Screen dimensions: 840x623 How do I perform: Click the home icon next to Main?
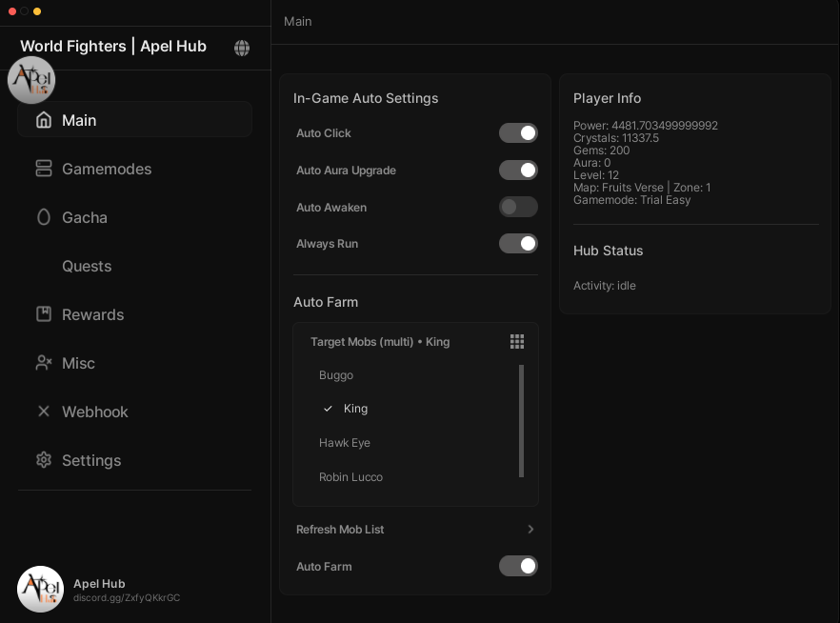44,120
